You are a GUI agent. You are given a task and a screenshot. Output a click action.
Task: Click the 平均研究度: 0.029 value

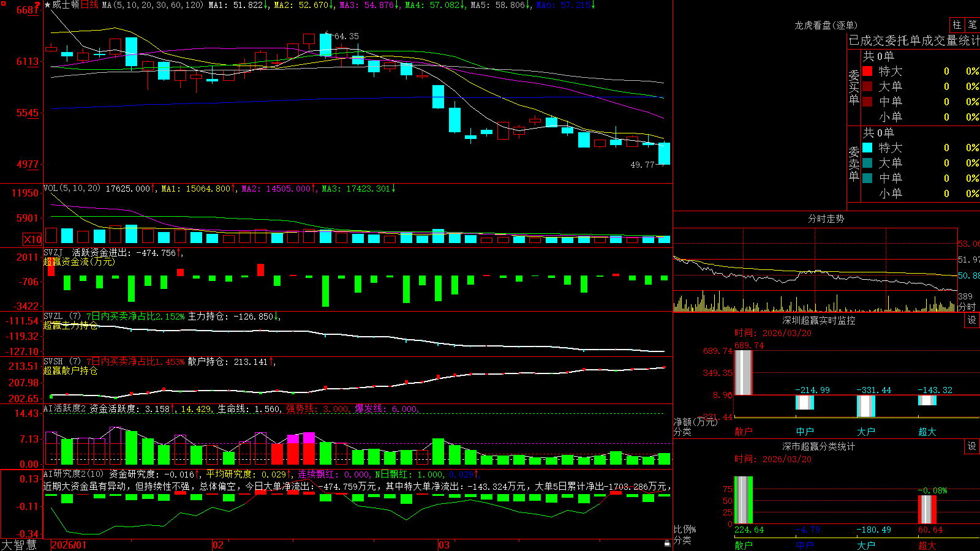(246, 474)
